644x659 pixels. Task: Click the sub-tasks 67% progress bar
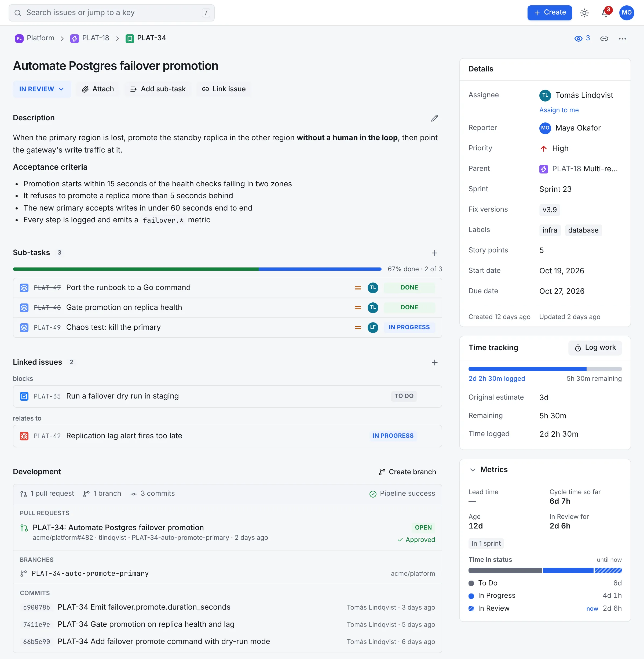(x=197, y=269)
